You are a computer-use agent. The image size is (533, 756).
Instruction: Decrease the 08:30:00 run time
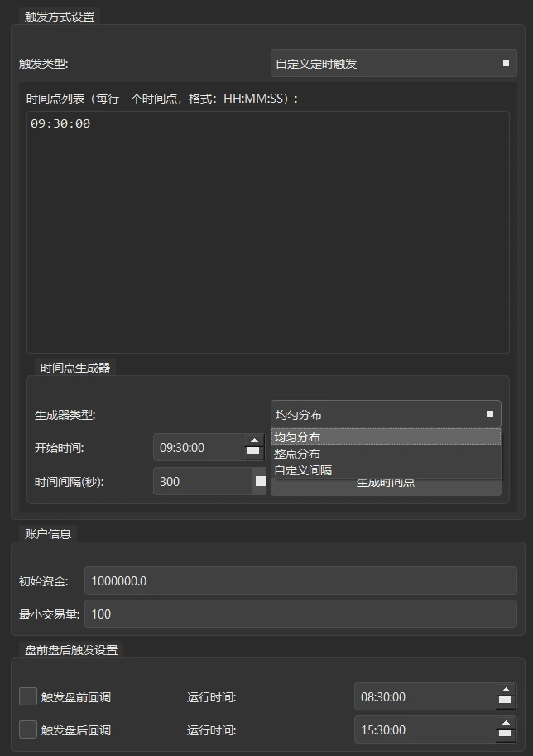[505, 702]
